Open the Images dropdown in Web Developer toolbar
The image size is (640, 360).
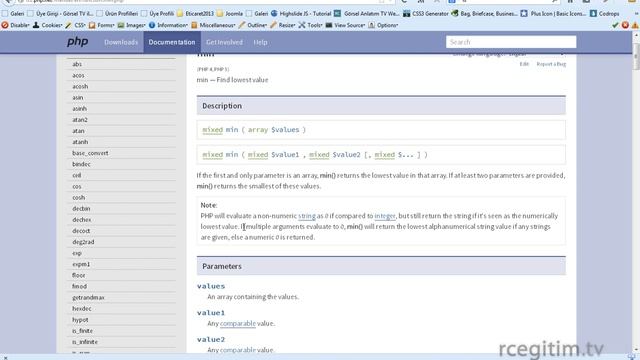(x=131, y=25)
